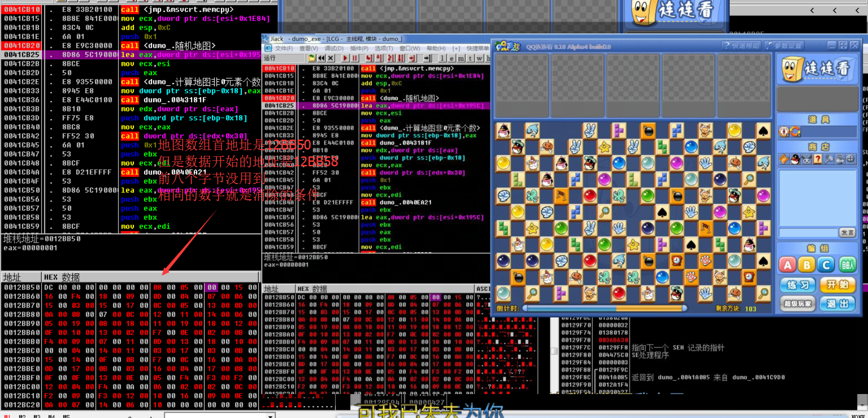The image size is (868, 418).
Task: Click the 练习 practice button
Action: tap(798, 285)
